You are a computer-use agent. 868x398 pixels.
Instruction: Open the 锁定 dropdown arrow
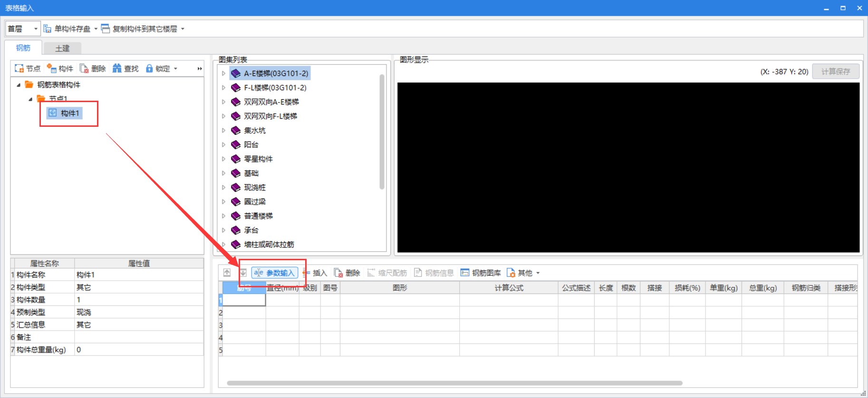click(x=175, y=68)
